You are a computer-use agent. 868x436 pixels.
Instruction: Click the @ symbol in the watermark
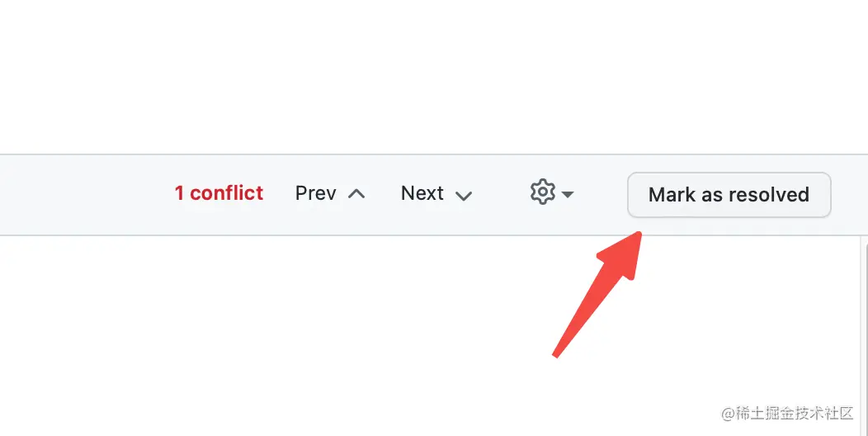[x=728, y=413]
